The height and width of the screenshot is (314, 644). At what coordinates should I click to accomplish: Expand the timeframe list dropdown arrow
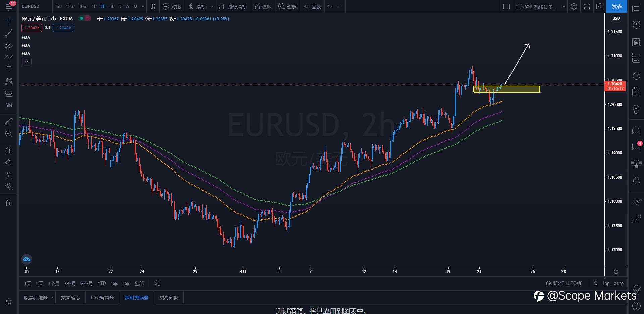click(143, 6)
